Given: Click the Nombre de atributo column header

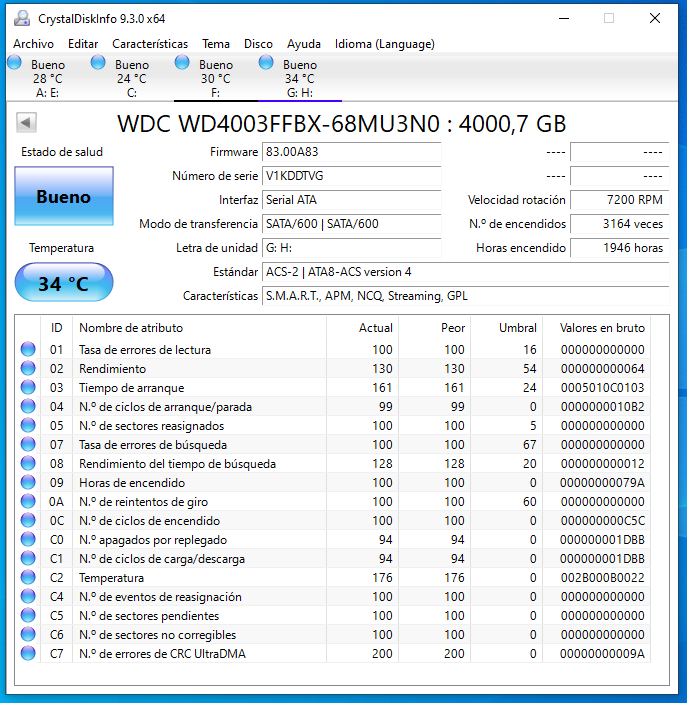Looking at the screenshot, I should 200,328.
